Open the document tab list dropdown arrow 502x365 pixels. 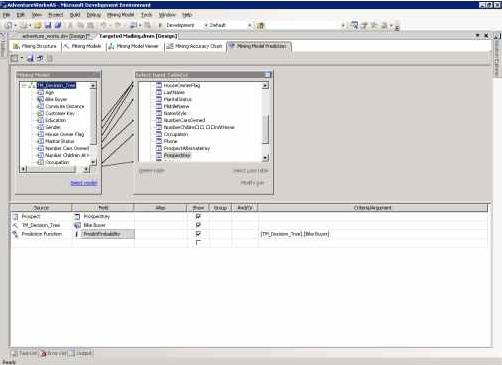(x=478, y=35)
